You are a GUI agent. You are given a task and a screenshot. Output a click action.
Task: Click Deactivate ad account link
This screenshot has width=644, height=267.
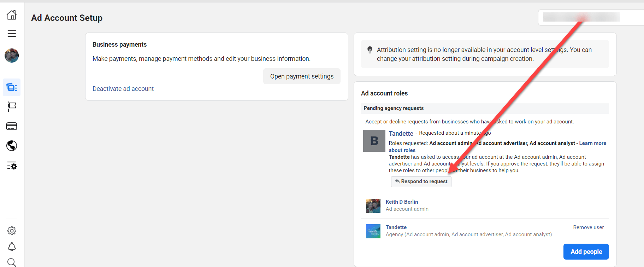(x=123, y=89)
